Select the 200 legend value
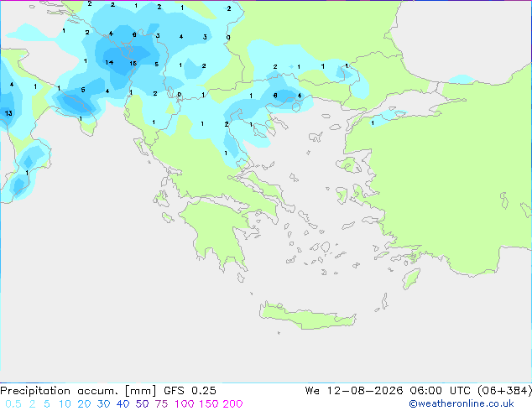Viewport: 532px width, 411px height. pos(232,404)
